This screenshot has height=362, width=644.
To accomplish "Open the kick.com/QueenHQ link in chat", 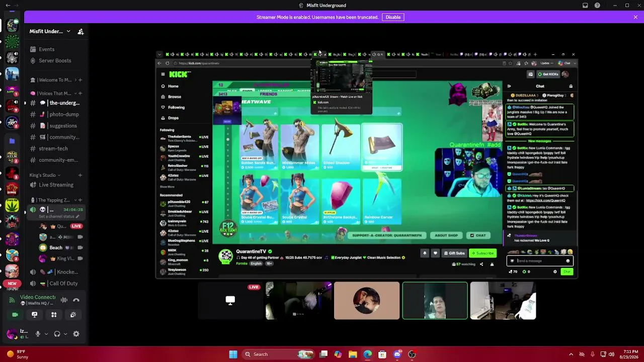I will tap(545, 201).
